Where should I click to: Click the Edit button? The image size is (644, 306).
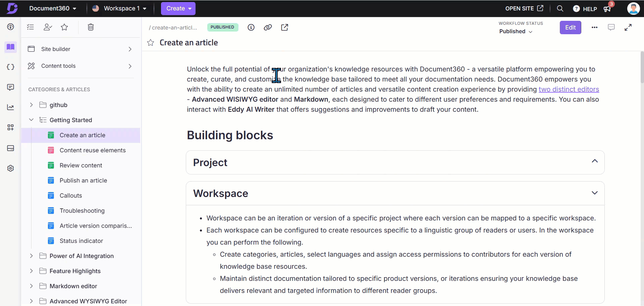pyautogui.click(x=570, y=28)
